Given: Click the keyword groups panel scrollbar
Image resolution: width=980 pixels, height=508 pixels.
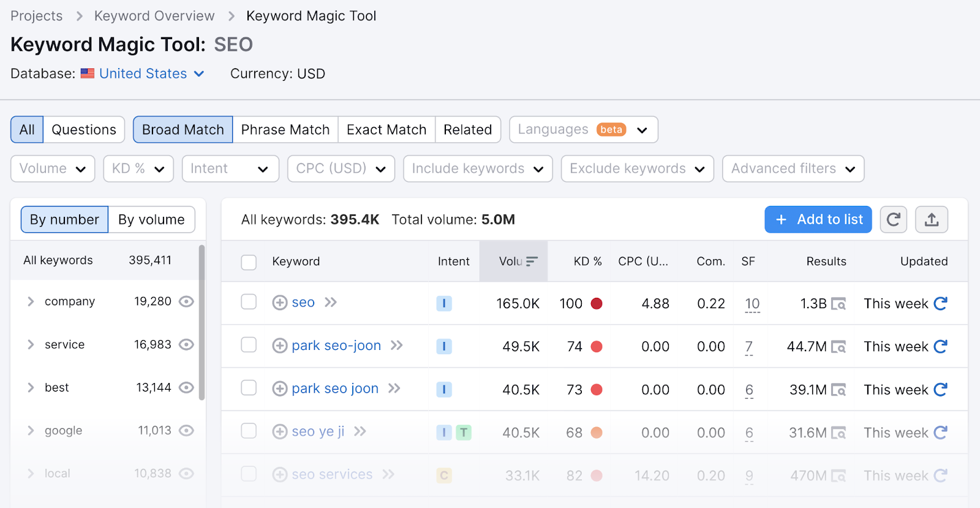Looking at the screenshot, I should [x=202, y=323].
